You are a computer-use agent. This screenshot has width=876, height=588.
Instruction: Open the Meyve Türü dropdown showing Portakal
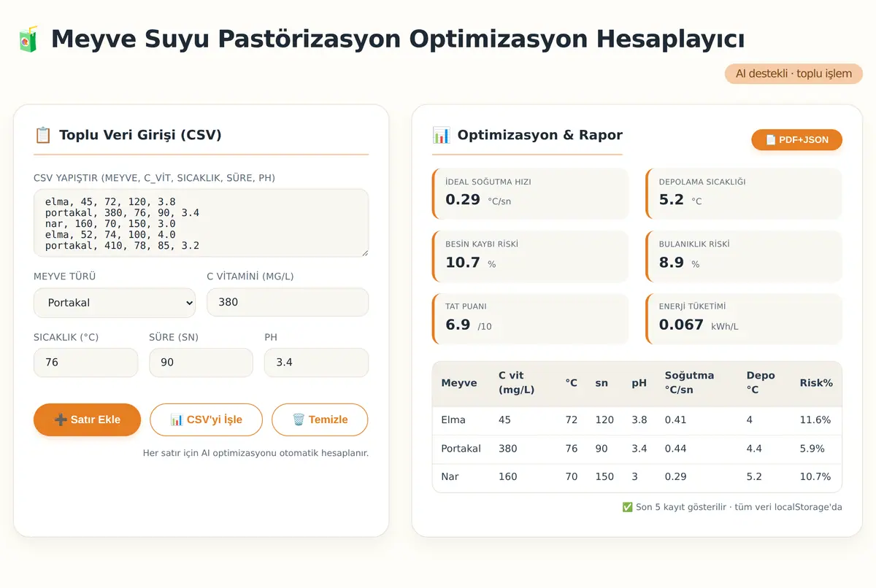115,302
